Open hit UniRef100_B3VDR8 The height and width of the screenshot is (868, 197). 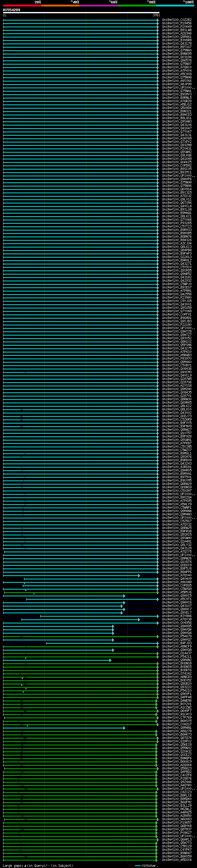click(x=177, y=40)
